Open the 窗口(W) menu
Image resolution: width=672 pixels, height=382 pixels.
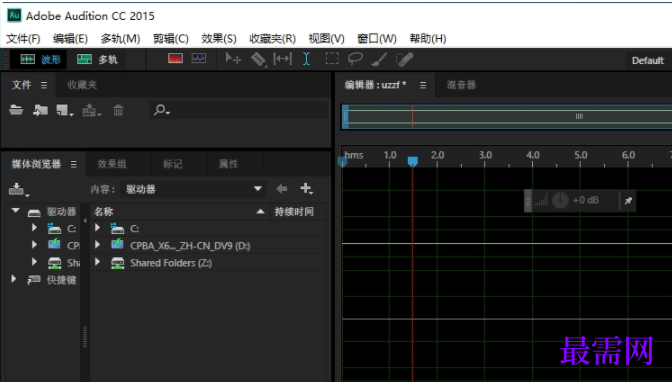tap(377, 39)
